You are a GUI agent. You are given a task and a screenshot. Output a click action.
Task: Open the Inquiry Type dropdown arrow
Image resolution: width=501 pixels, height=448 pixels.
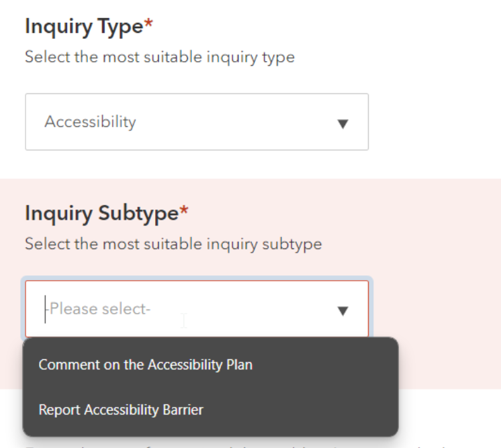pos(343,124)
